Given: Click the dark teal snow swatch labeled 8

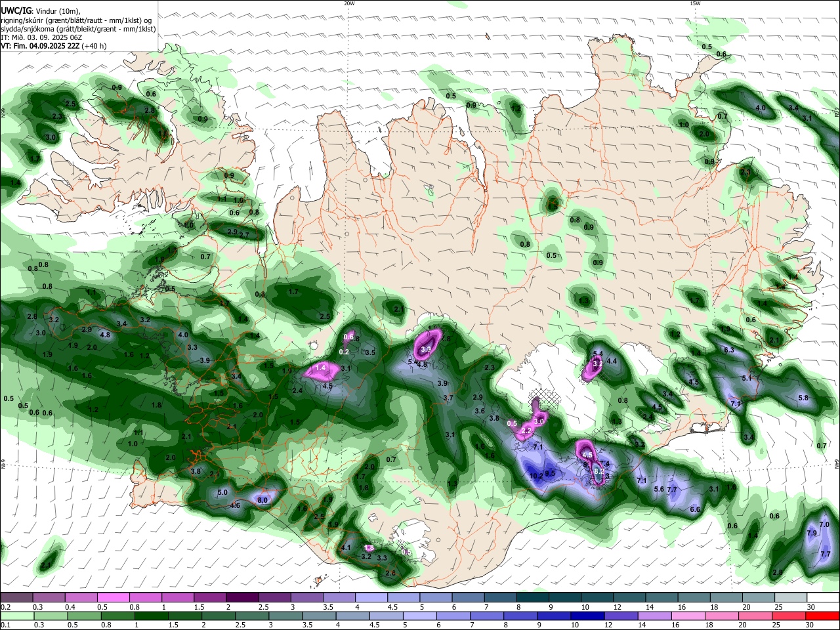Looking at the screenshot, I should pos(534,598).
